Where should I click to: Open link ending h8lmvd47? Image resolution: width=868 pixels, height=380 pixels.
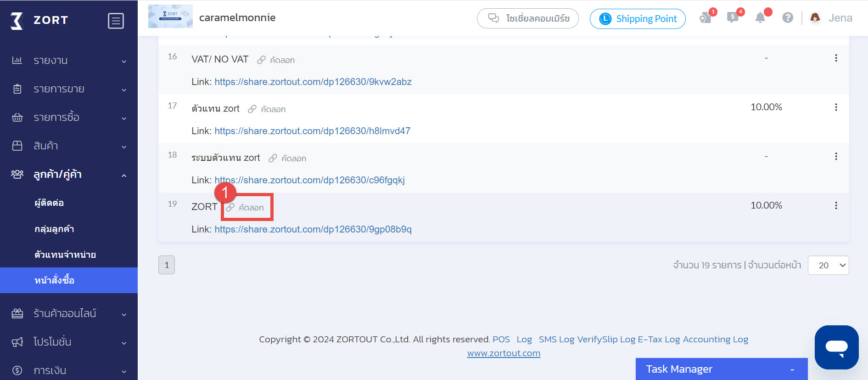point(313,131)
